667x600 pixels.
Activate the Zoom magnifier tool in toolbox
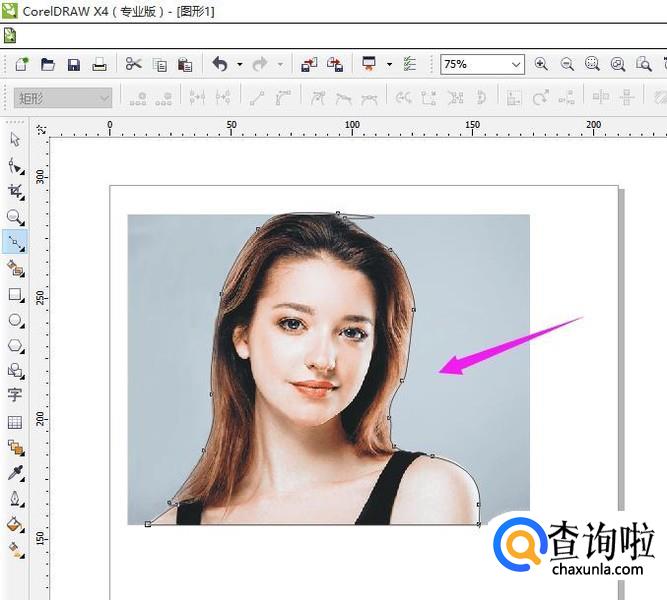(x=15, y=217)
